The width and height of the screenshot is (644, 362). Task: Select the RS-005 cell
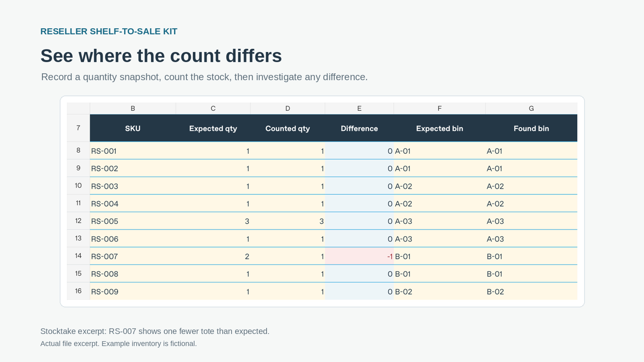coord(133,221)
